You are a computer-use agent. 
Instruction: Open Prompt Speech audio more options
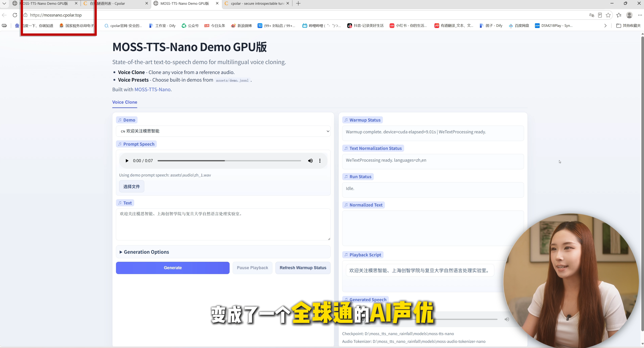tap(320, 161)
